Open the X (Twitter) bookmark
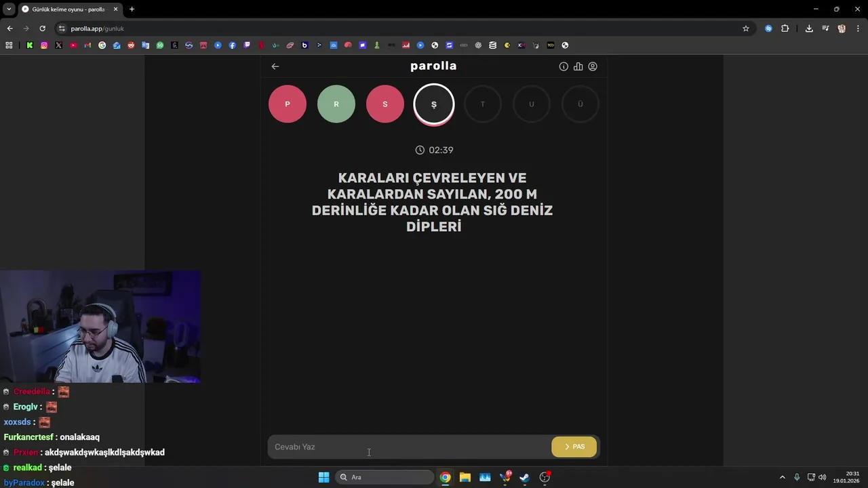The image size is (868, 488). (58, 45)
